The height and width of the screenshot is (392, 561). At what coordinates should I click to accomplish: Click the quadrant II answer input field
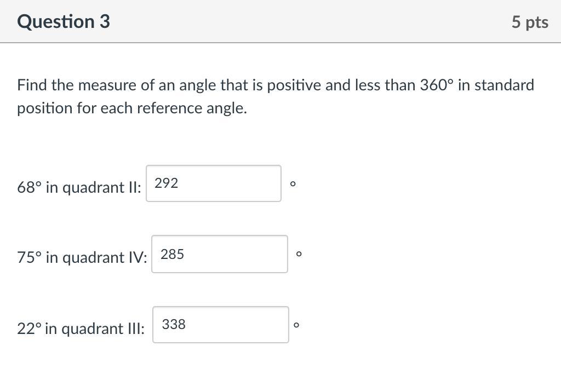tap(214, 183)
